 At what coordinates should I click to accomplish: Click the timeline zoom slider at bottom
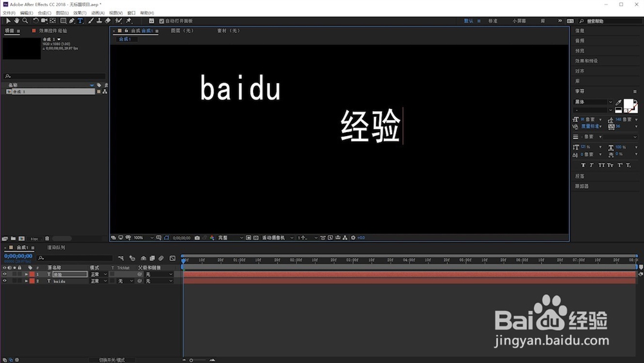coord(198,360)
